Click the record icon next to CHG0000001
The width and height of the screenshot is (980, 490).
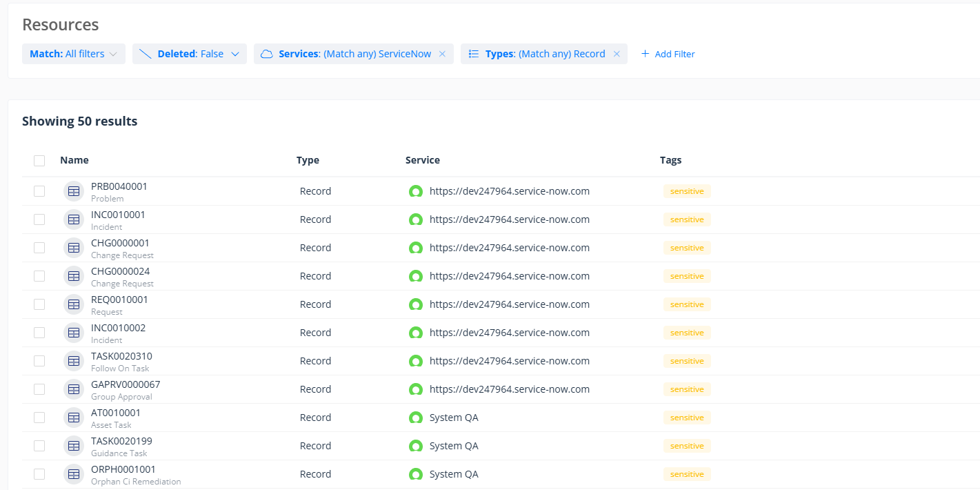[x=74, y=248]
